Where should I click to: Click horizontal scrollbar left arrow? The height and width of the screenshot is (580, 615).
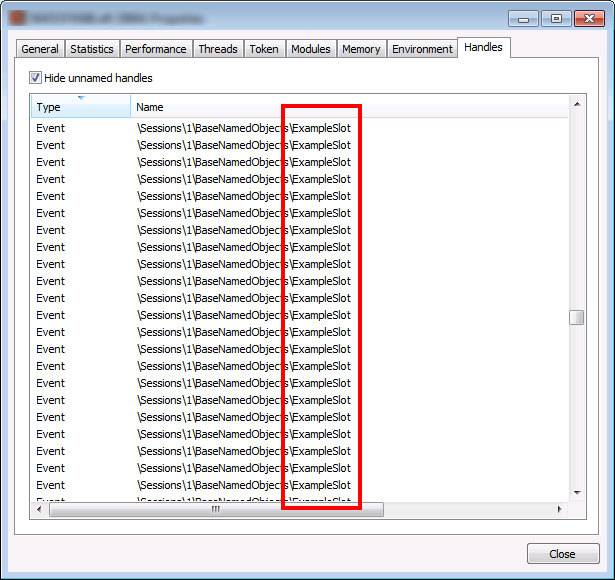pos(40,509)
